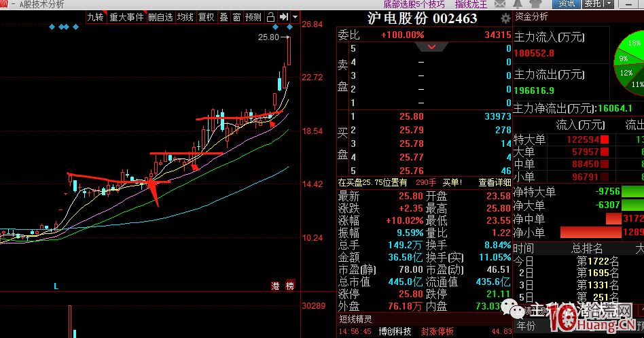Click the 流入(万元) column header
Viewport: 644px width, 338px height.
click(580, 124)
